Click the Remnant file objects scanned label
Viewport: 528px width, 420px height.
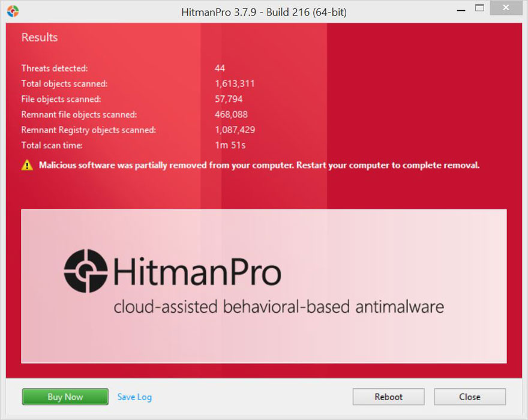79,115
